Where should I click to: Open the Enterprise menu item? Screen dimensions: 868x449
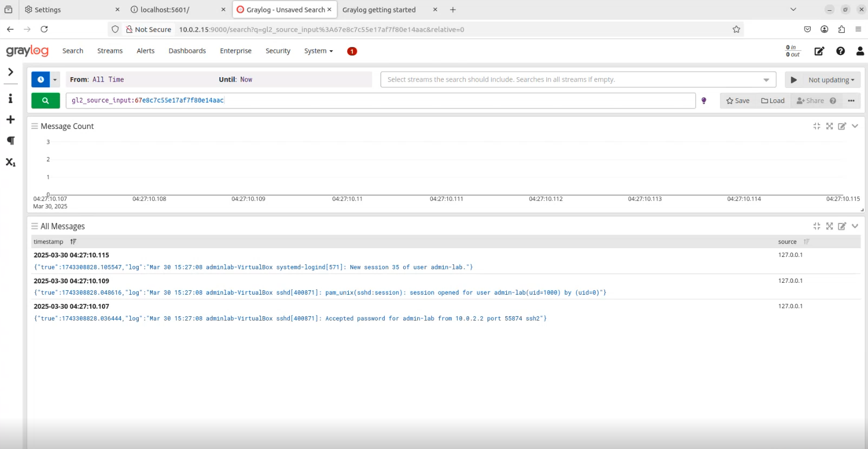point(236,51)
